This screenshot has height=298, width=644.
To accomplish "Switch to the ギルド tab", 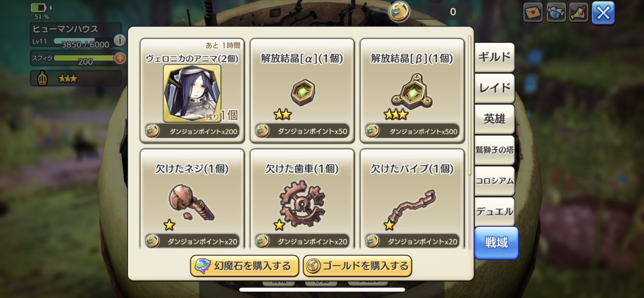I will pyautogui.click(x=495, y=57).
